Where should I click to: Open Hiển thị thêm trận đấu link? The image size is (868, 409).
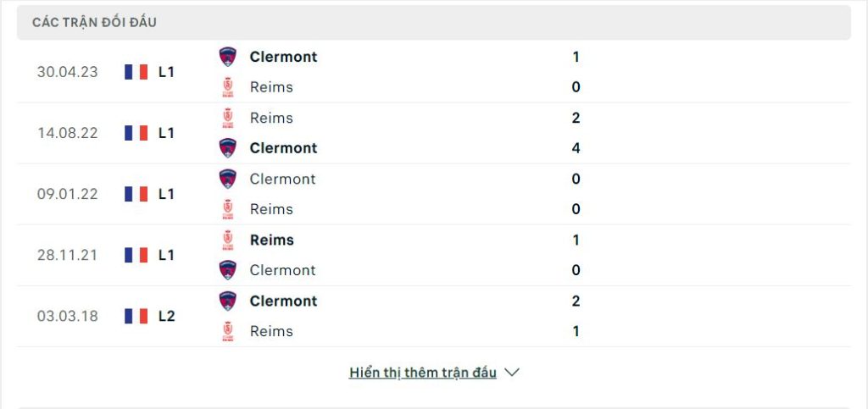(x=422, y=373)
